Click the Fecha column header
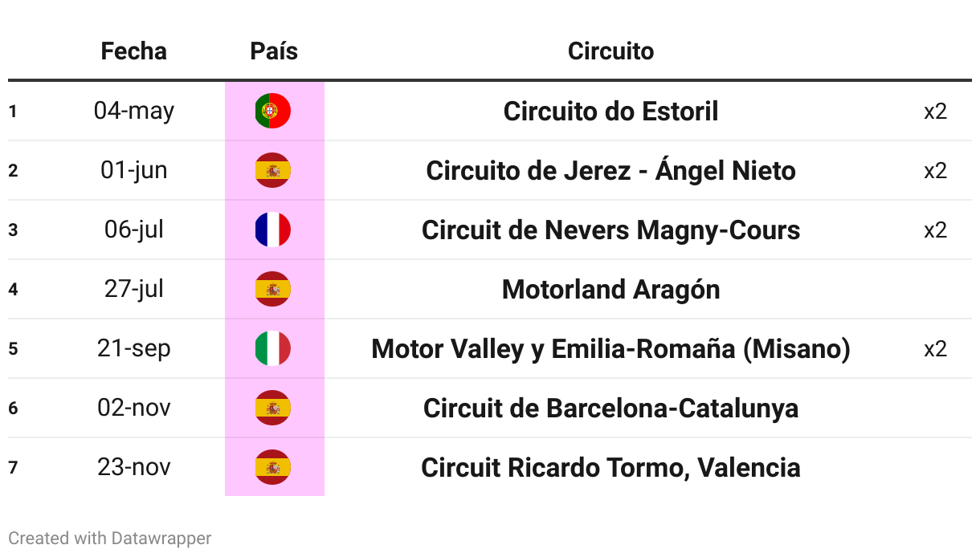 coord(134,51)
